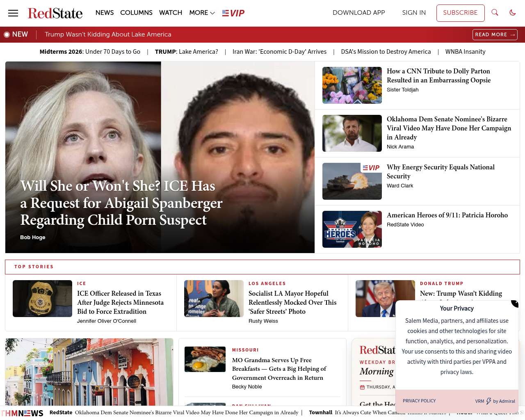This screenshot has width=525, height=420.
Task: Click the 'Your Privacy' popup heading
Action: pyautogui.click(x=457, y=308)
